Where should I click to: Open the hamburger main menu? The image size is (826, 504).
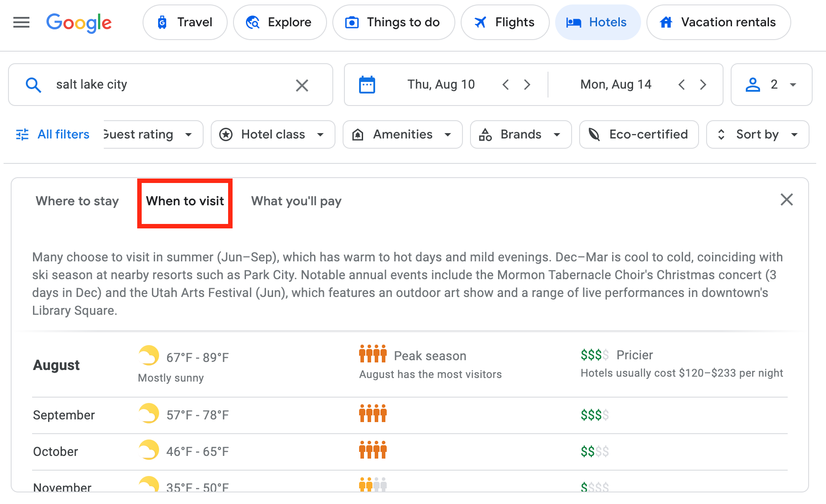(21, 22)
